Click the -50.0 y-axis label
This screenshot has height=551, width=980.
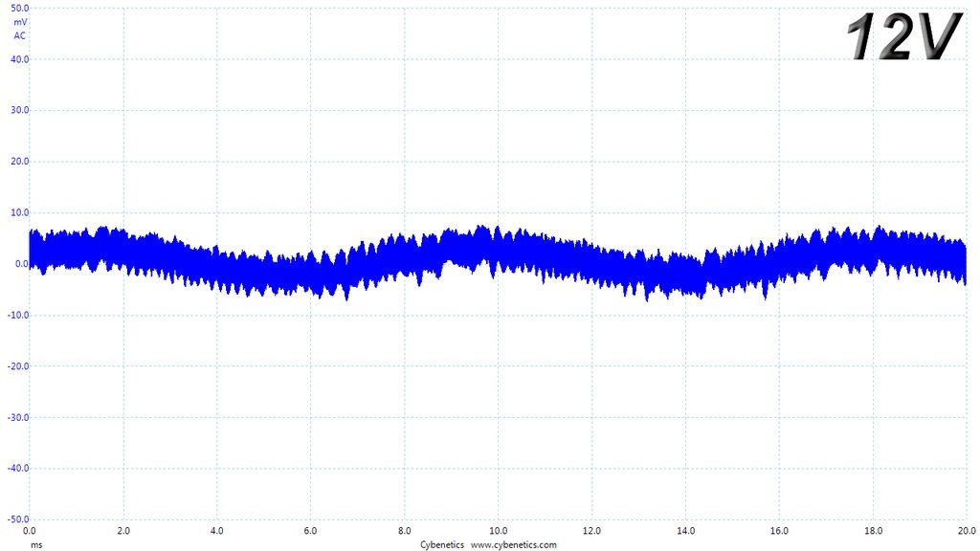(x=18, y=519)
